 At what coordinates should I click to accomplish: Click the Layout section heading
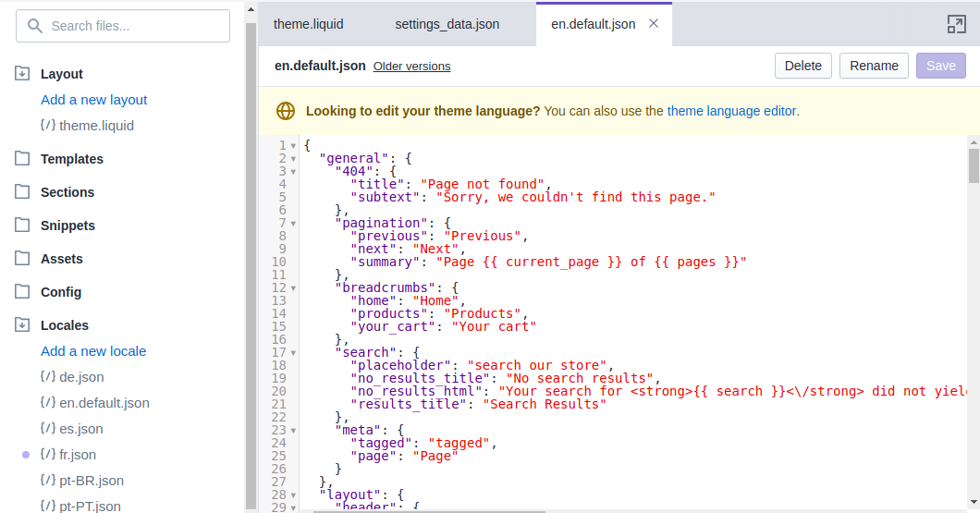pos(61,74)
